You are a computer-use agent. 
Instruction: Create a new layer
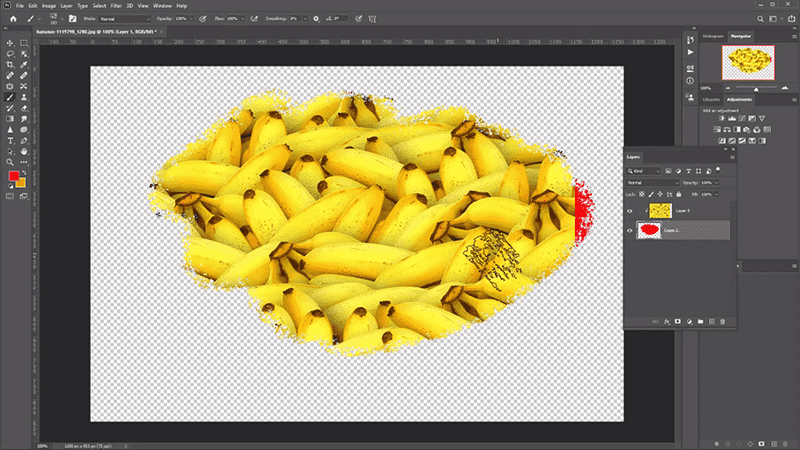711,321
